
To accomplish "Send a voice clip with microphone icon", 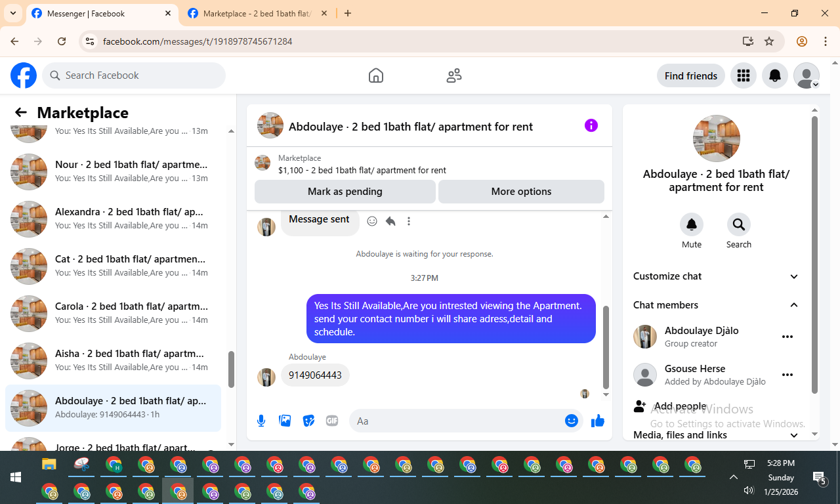I will click(x=261, y=421).
